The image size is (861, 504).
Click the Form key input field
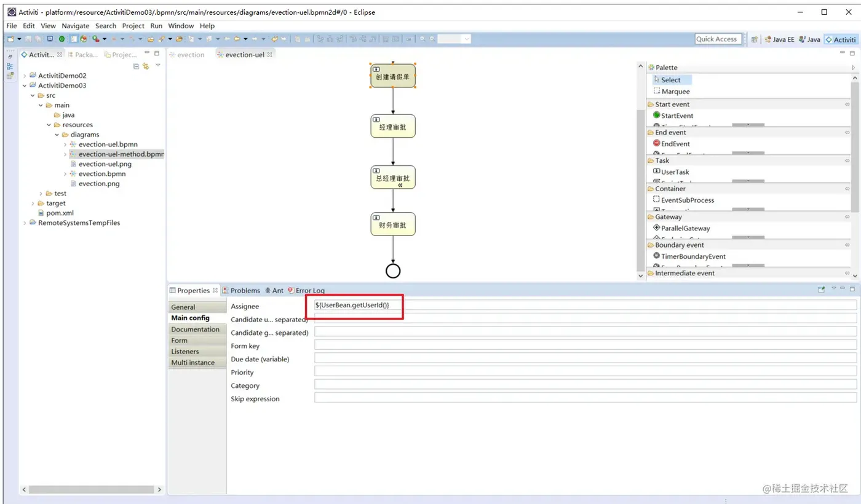tap(585, 345)
